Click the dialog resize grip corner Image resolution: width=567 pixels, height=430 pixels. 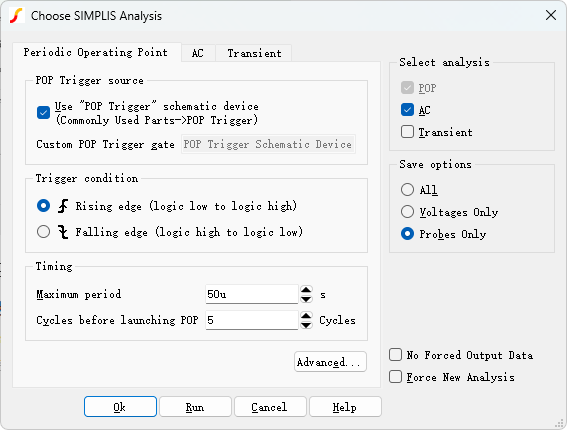click(560, 423)
